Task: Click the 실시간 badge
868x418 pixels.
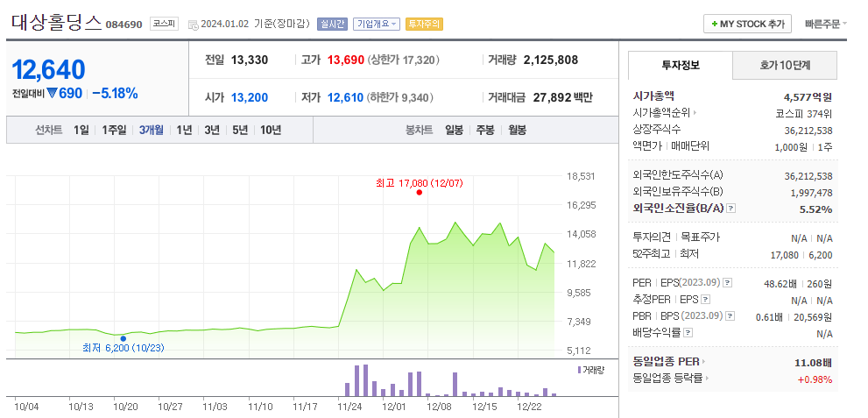Action: click(332, 24)
